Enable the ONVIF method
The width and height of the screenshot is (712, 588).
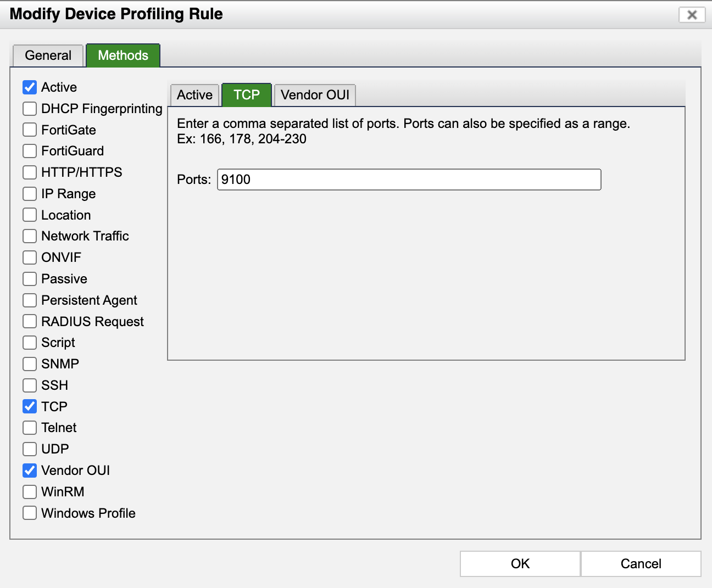30,257
